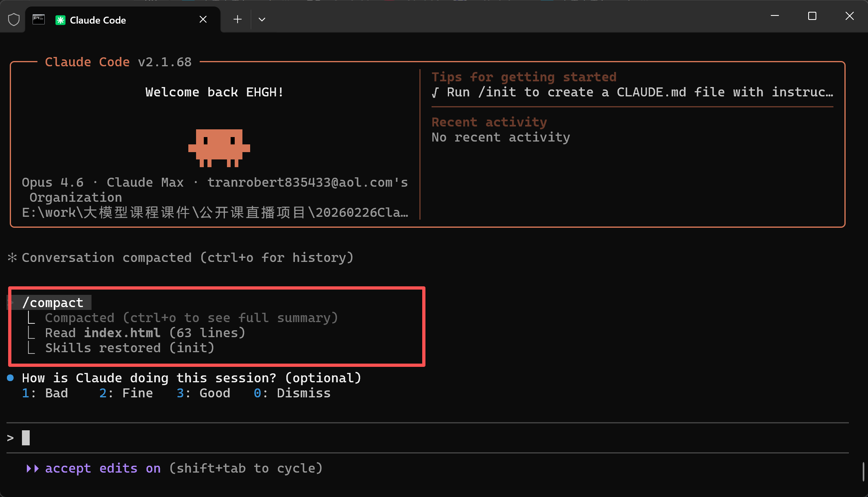Click the terminal vertical scrollbar thumb
The width and height of the screenshot is (868, 497).
click(863, 472)
